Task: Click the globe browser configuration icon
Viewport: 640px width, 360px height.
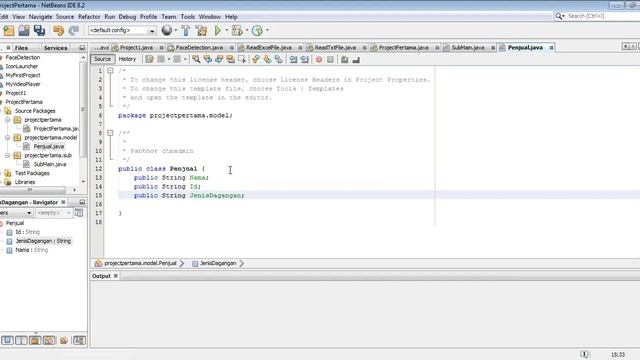Action: [x=167, y=30]
